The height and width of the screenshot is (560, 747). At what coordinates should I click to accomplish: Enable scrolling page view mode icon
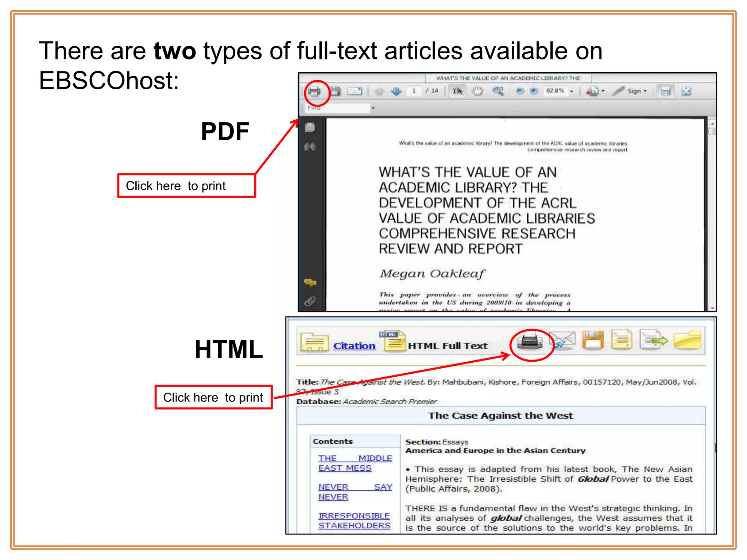[x=666, y=91]
